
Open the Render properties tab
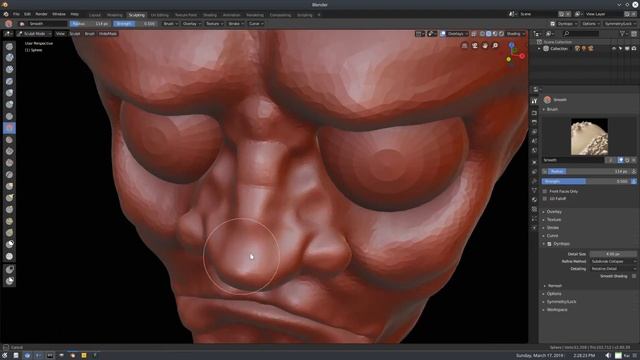[534, 113]
